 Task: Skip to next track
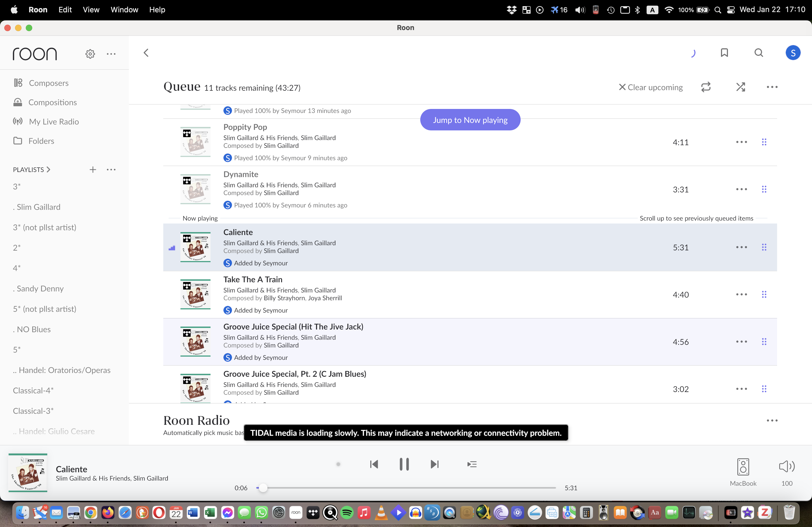pos(434,464)
